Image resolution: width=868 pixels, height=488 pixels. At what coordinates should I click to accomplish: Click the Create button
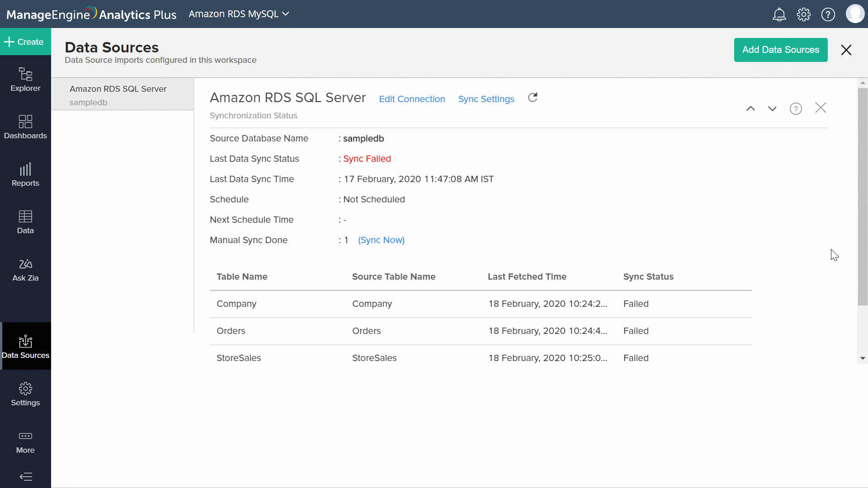25,42
